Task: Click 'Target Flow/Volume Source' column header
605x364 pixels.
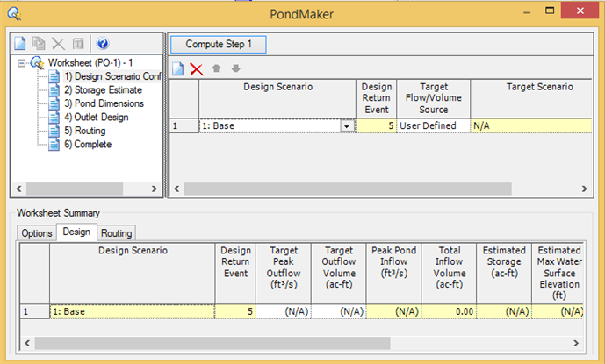Action: click(x=433, y=98)
